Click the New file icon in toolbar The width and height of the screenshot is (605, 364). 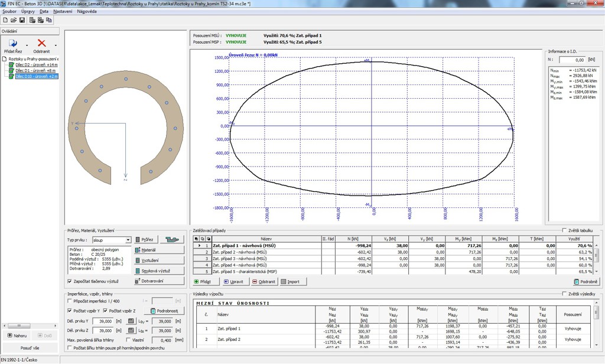(x=5, y=20)
